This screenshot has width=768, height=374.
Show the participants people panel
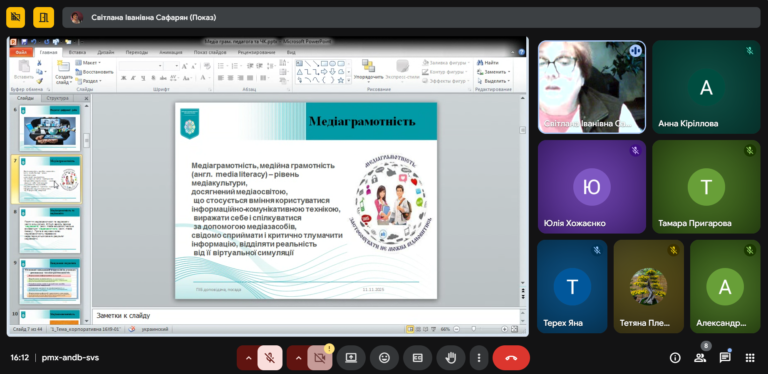click(700, 358)
